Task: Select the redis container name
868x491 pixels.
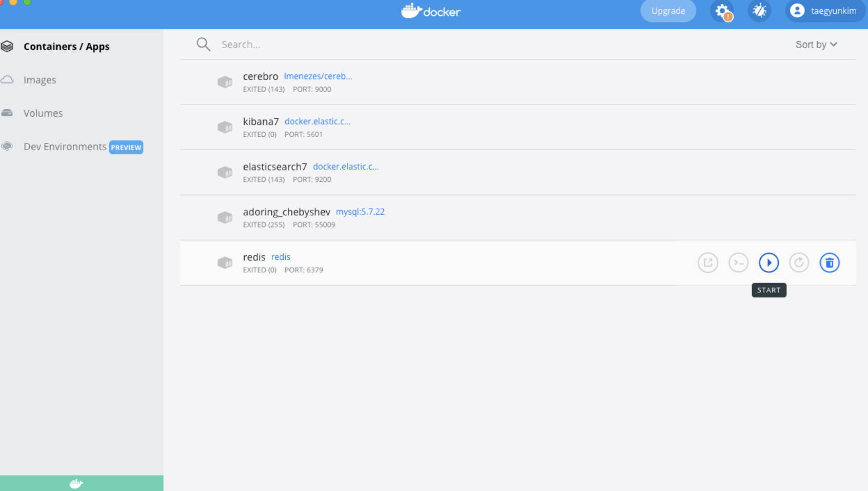Action: point(254,257)
